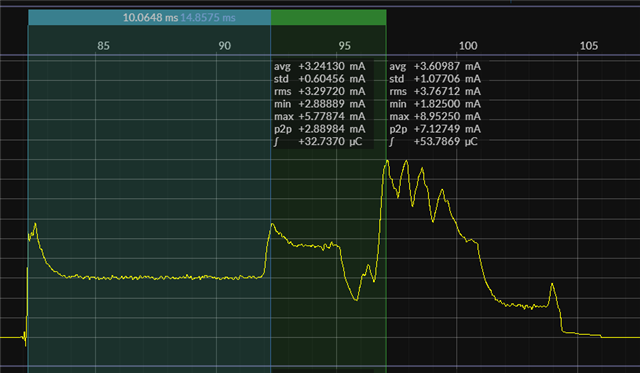The height and width of the screenshot is (373, 640).
Task: Click the +32.7370 µC integral value
Action: (330, 142)
